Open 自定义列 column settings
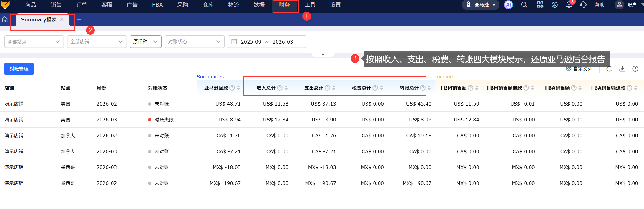The width and height of the screenshot is (644, 209). click(x=579, y=69)
